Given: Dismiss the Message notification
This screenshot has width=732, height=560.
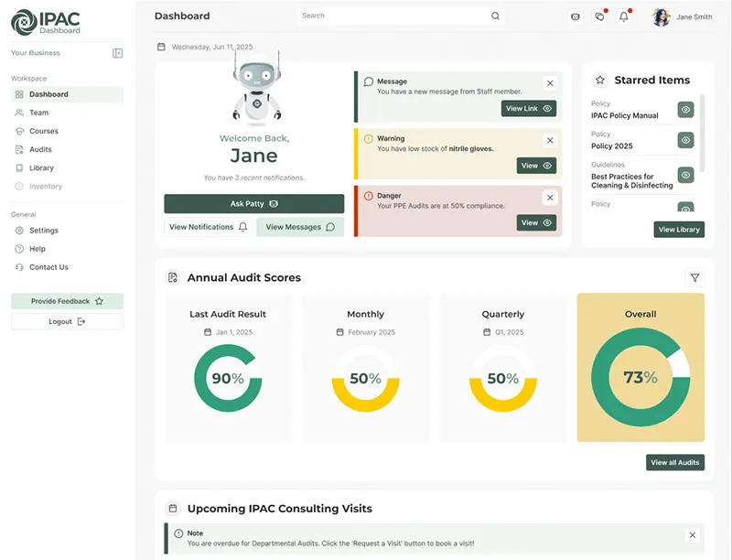Looking at the screenshot, I should 550,83.
